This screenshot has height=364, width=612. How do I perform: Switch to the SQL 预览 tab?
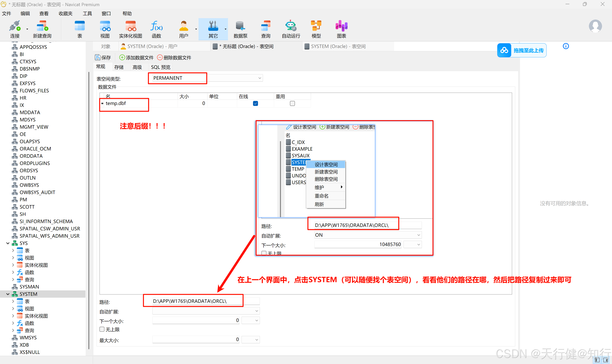point(160,67)
